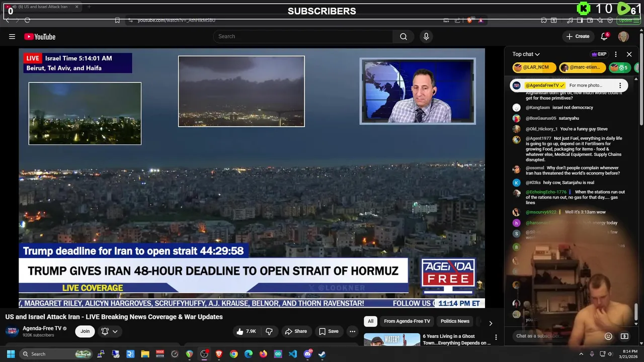Open Brave Shields lion icon
The image size is (644, 362).
click(469, 20)
